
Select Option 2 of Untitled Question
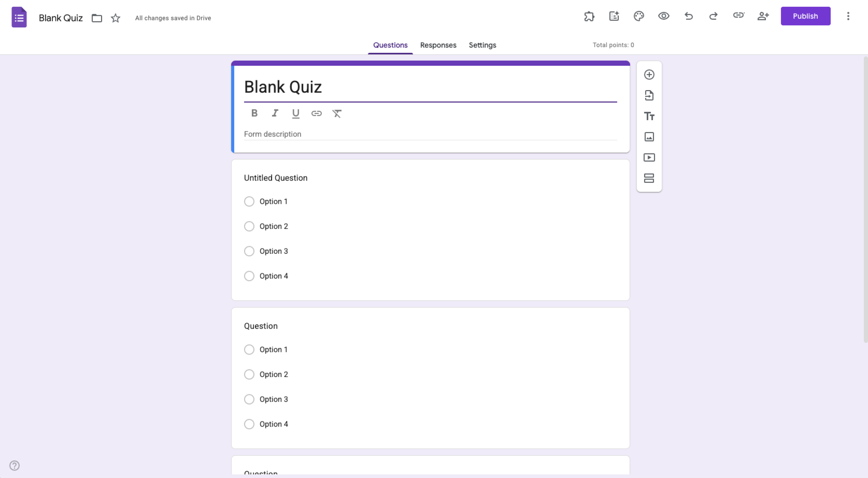249,226
